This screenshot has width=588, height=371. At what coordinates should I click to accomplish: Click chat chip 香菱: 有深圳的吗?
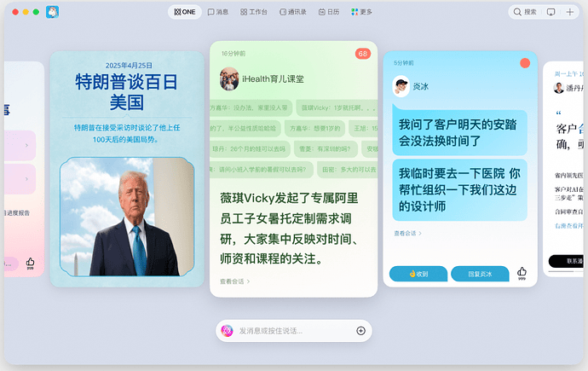pyautogui.click(x=325, y=149)
